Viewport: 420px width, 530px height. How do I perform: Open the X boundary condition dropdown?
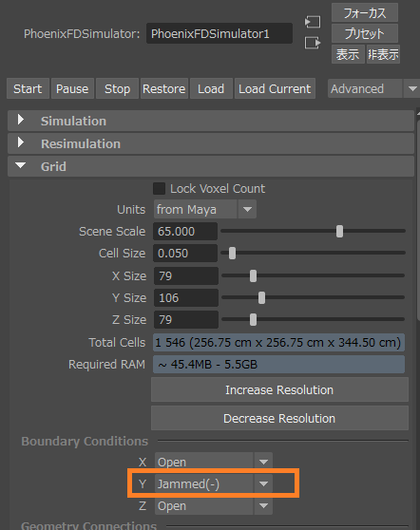click(214, 462)
